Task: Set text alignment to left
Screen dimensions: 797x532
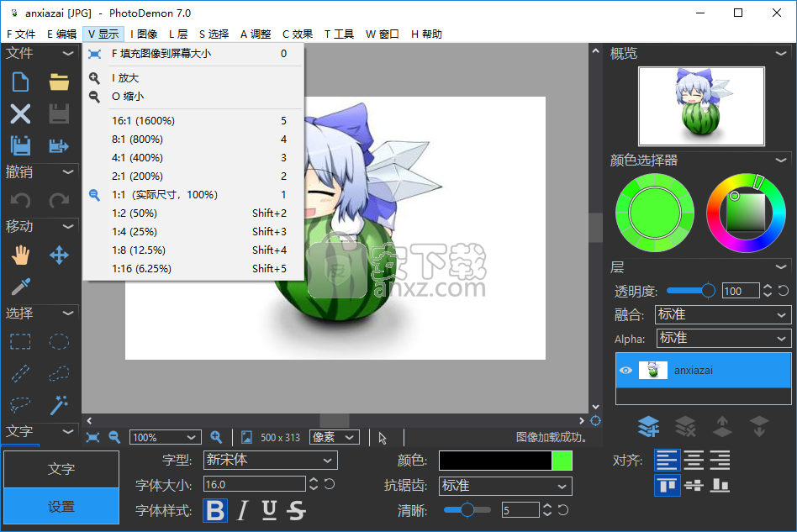Action: pyautogui.click(x=667, y=461)
